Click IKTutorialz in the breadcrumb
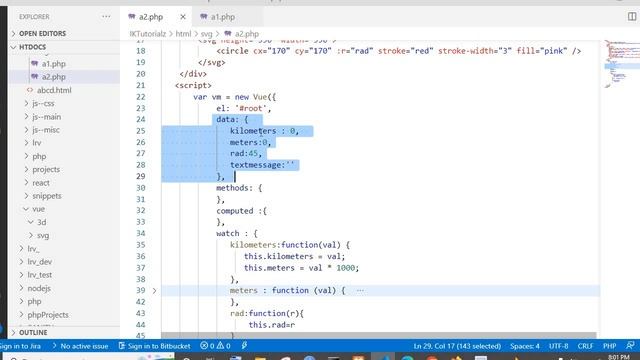 147,34
